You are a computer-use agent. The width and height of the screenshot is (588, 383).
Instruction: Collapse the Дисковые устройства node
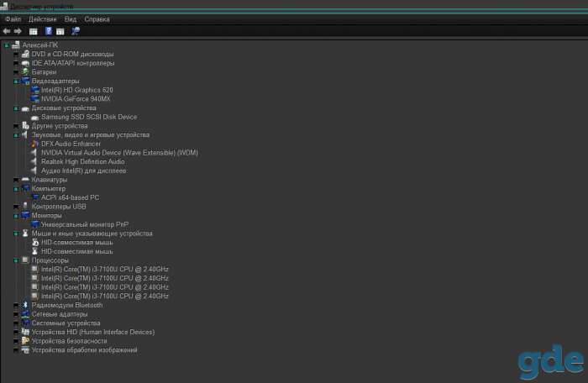click(16, 108)
